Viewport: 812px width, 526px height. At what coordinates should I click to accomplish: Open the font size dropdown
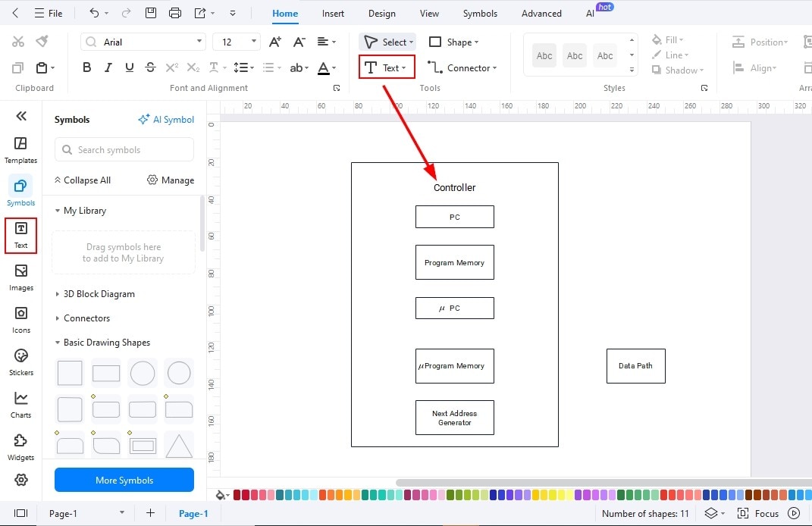(x=253, y=42)
